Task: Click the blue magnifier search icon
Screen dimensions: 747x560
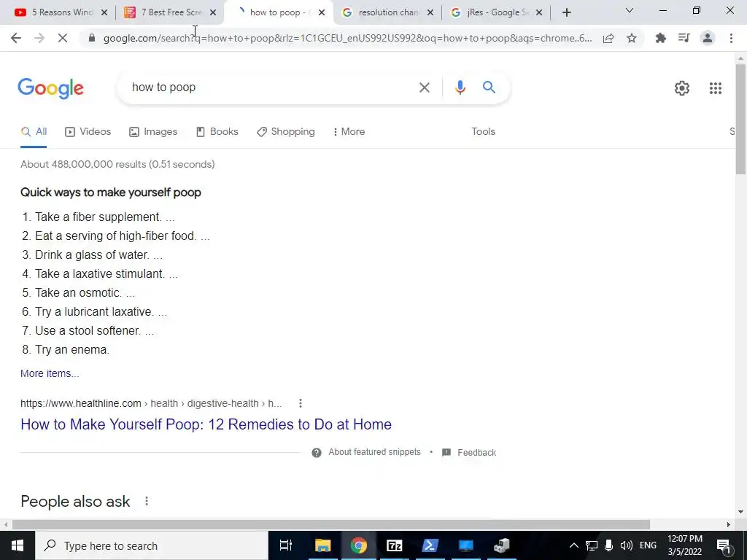Action: point(489,87)
